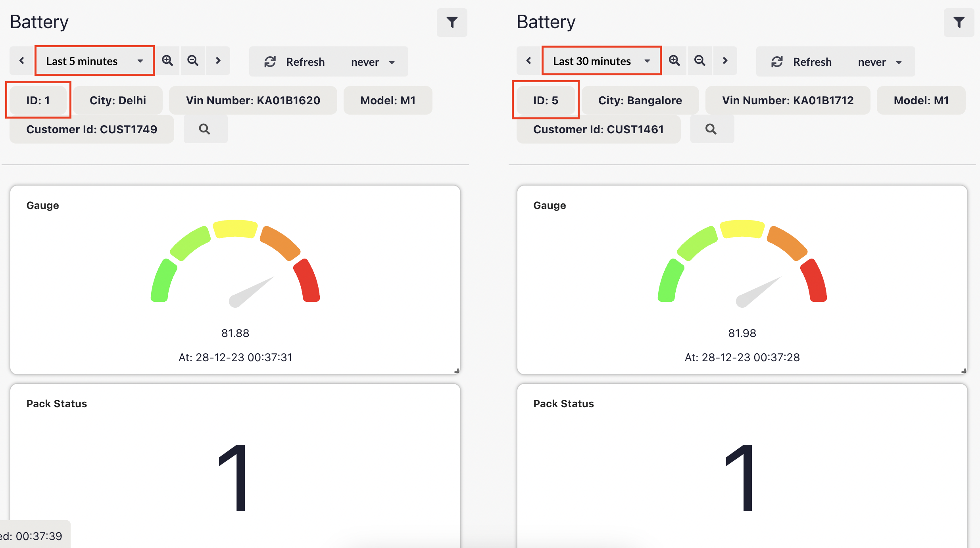Zoom out time range on right panel
This screenshot has width=980, height=548.
700,61
